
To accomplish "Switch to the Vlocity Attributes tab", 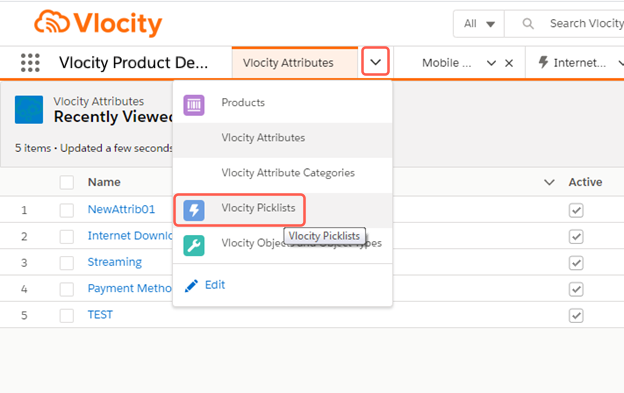I will (295, 63).
